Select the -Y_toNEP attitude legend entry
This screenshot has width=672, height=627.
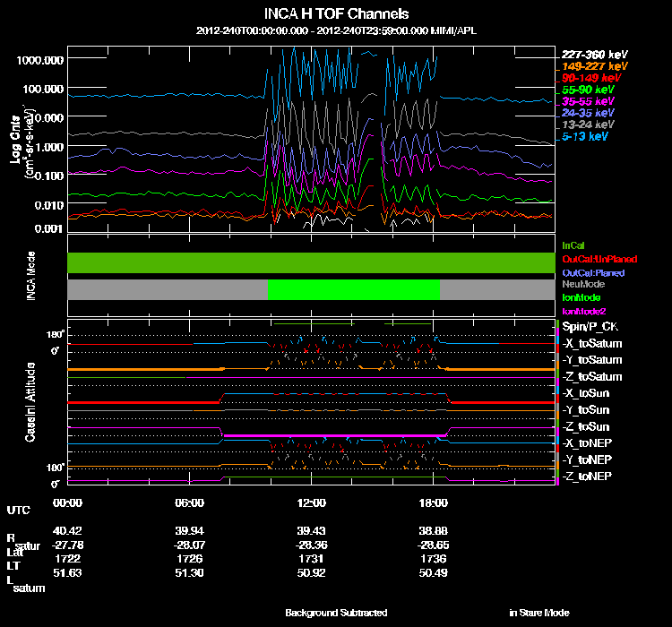point(587,460)
